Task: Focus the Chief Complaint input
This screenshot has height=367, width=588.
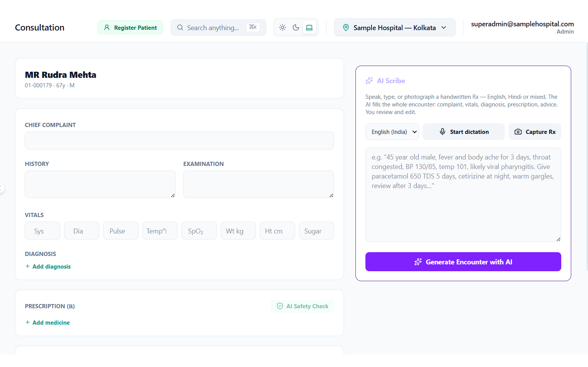Action: tap(179, 140)
